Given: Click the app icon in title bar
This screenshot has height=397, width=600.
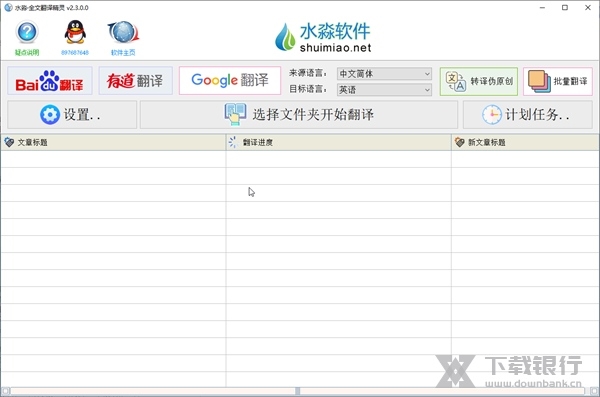Looking at the screenshot, I should click(8, 7).
